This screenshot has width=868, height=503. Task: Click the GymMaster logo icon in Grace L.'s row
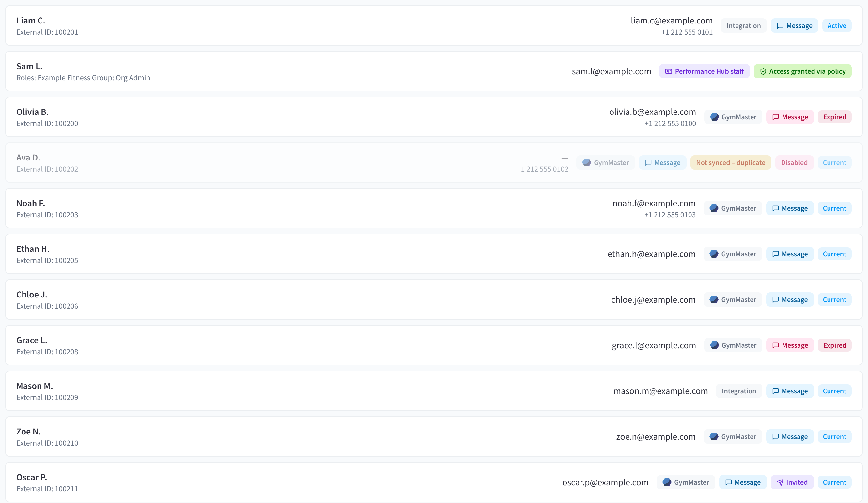[714, 345]
